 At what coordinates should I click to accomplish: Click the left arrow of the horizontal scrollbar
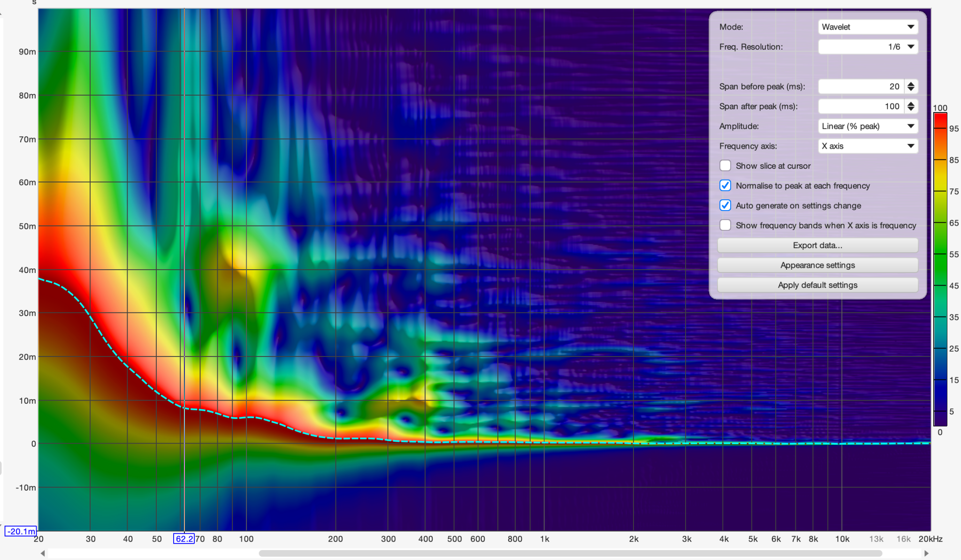click(x=43, y=553)
